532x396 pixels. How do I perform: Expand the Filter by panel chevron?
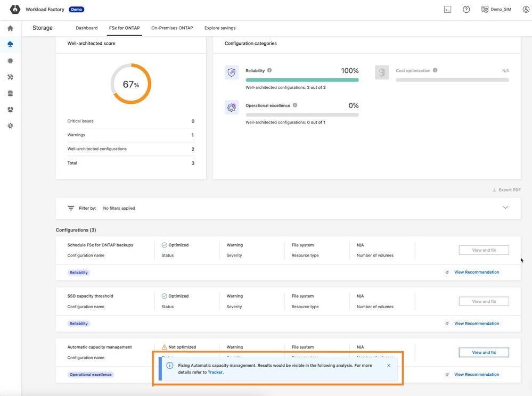[505, 208]
